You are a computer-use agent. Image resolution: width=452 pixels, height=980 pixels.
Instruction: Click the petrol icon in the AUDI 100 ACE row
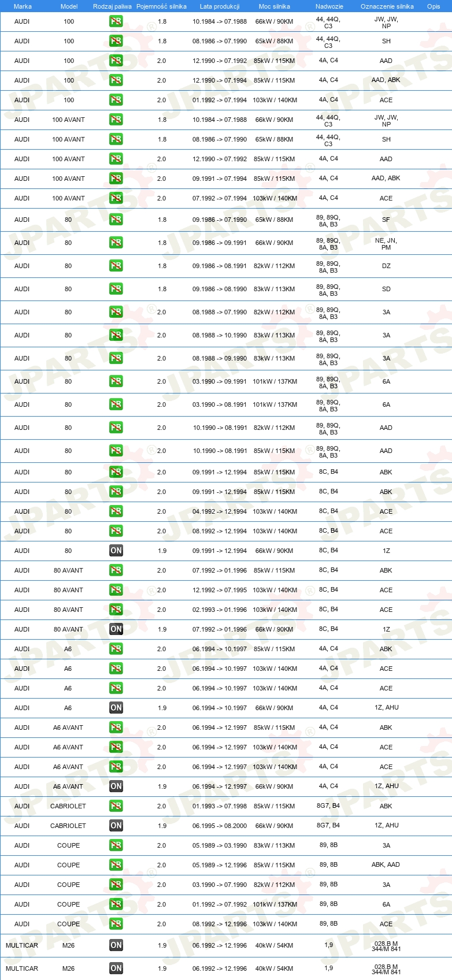click(116, 100)
